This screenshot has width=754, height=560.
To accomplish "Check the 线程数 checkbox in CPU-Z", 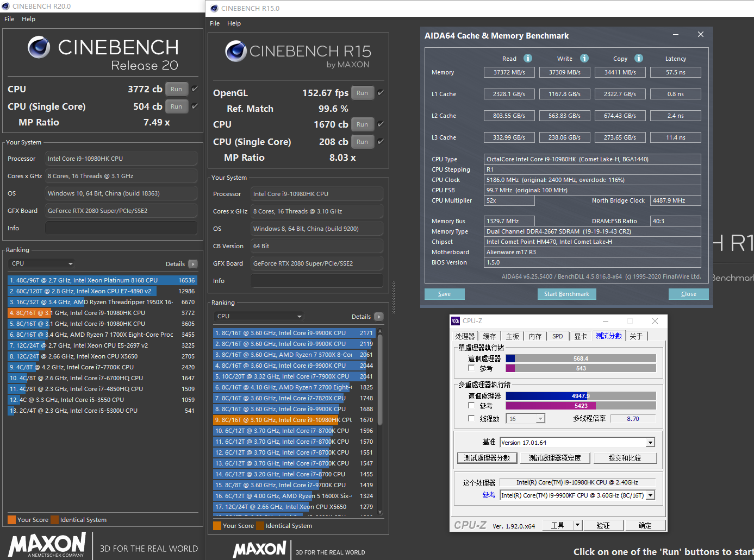I will (x=471, y=418).
